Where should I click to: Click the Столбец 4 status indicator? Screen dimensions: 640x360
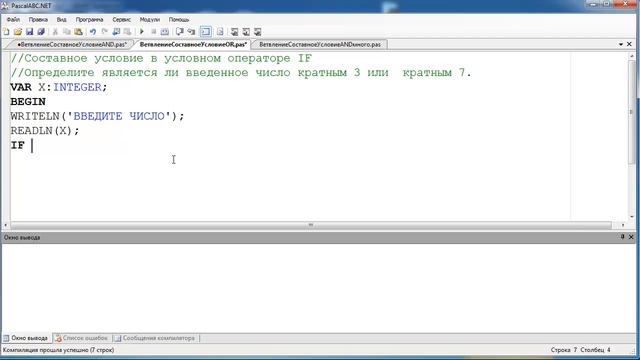[595, 350]
